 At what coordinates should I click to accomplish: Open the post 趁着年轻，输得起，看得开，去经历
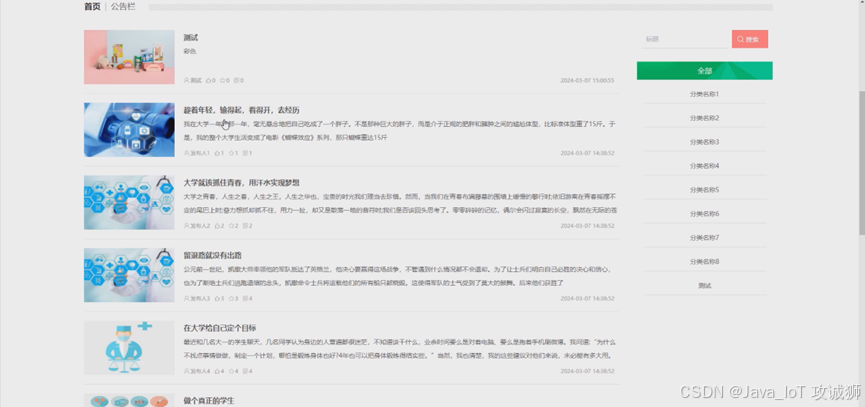(x=242, y=110)
